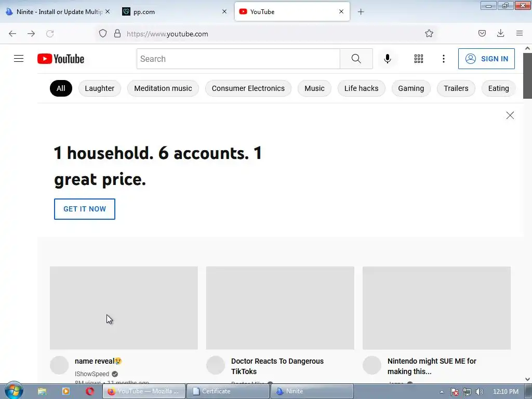
Task: Click the 'name reveal' video title
Action: tap(98, 361)
